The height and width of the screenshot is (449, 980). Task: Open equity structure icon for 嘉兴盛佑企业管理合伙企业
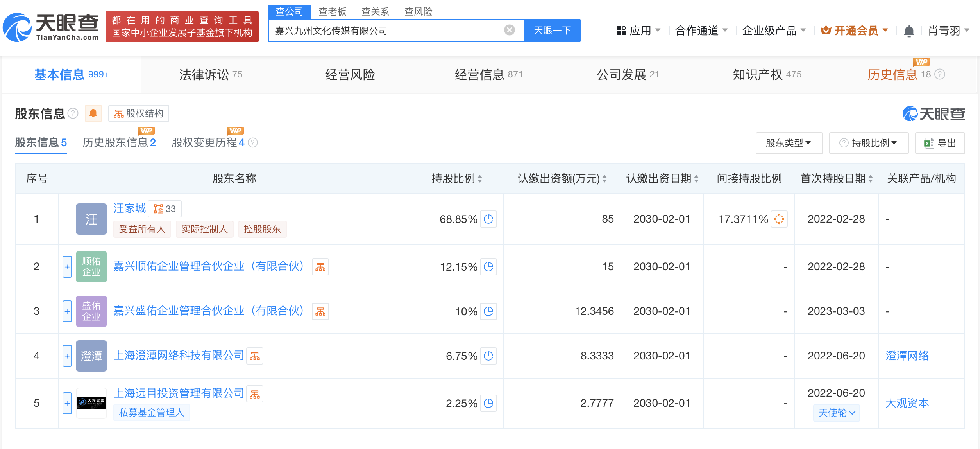[x=320, y=311]
